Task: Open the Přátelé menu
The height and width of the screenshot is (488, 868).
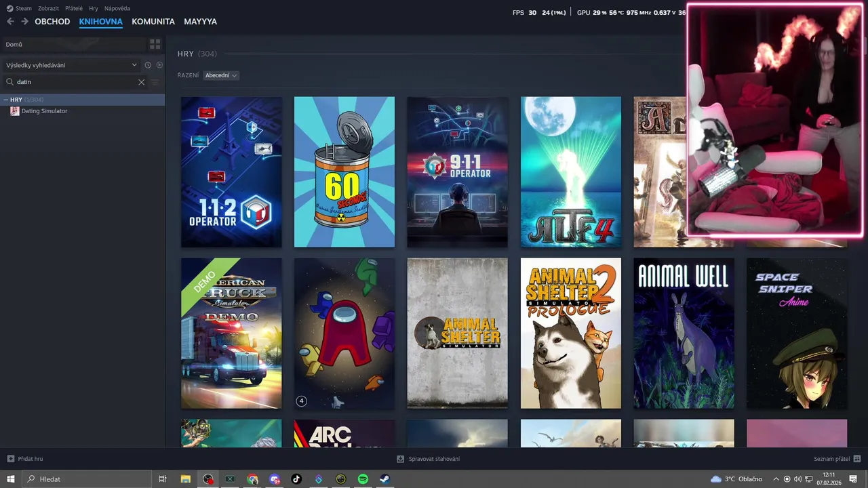Action: click(x=74, y=8)
